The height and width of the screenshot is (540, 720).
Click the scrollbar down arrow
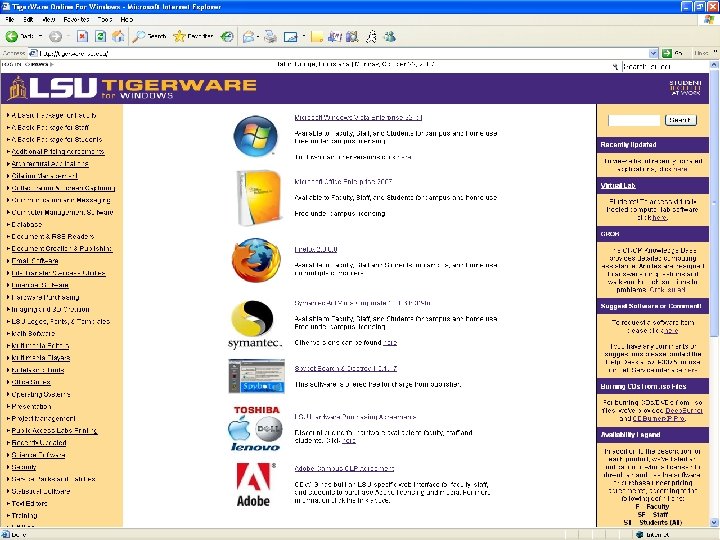point(714,522)
